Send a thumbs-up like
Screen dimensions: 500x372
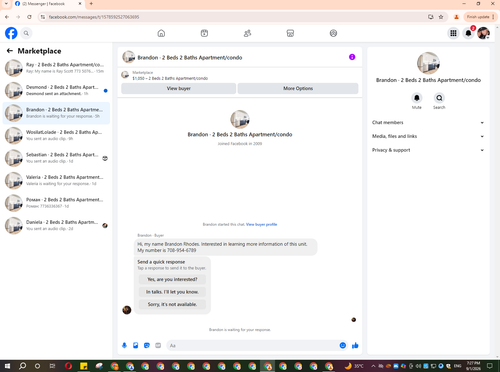[x=355, y=345]
